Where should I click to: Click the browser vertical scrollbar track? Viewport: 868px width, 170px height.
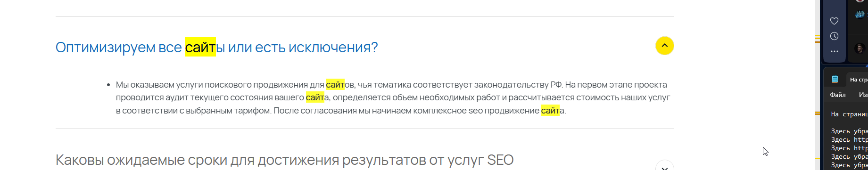point(818,85)
